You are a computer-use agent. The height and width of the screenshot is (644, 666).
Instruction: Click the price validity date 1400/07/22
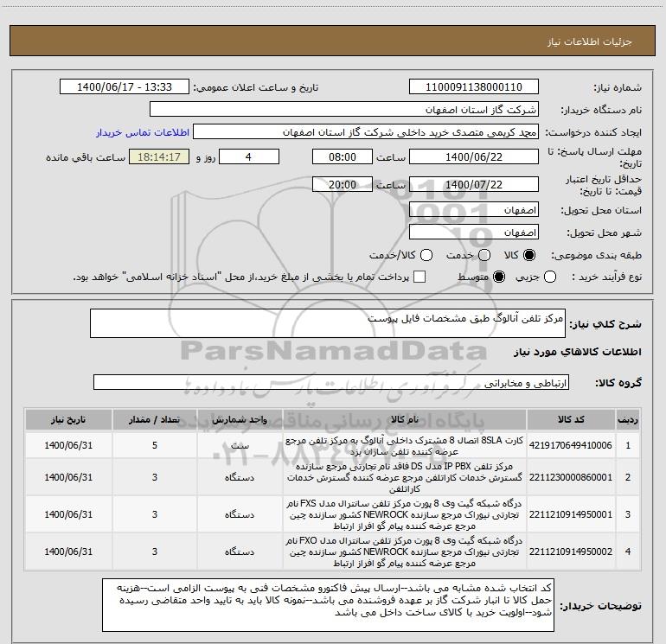(474, 184)
